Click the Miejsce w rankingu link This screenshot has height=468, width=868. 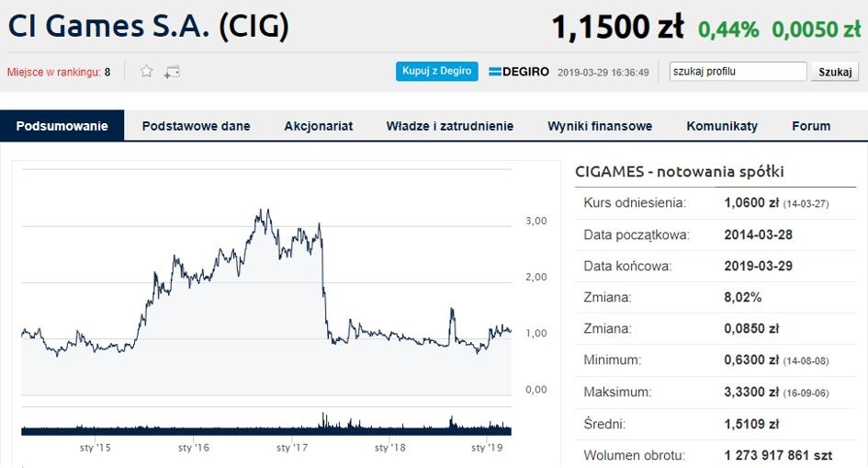[53, 72]
